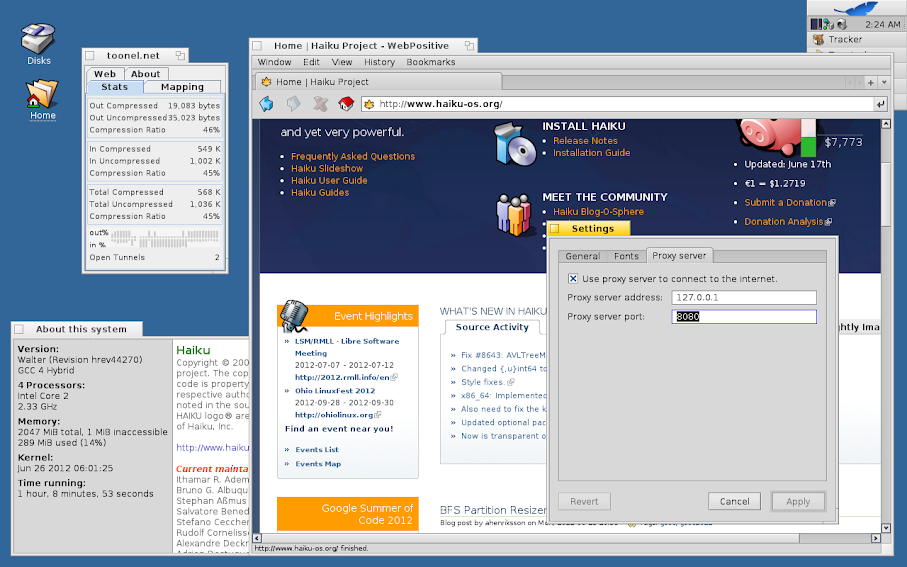Open the Window menu

pyautogui.click(x=274, y=62)
